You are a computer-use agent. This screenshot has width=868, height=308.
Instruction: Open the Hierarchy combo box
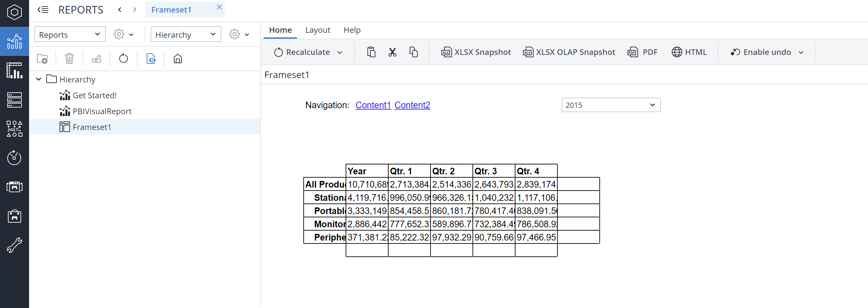click(185, 34)
